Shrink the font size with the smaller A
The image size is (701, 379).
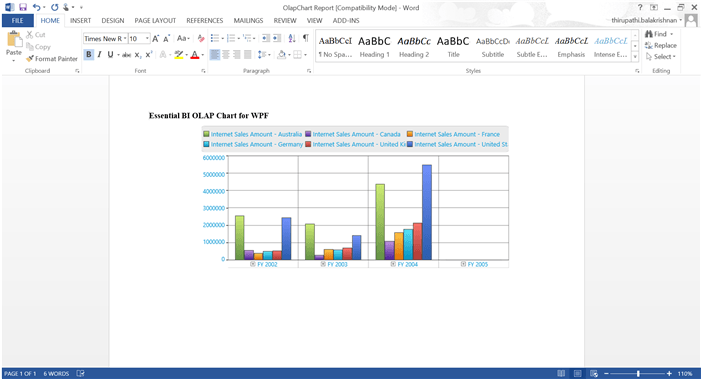166,39
